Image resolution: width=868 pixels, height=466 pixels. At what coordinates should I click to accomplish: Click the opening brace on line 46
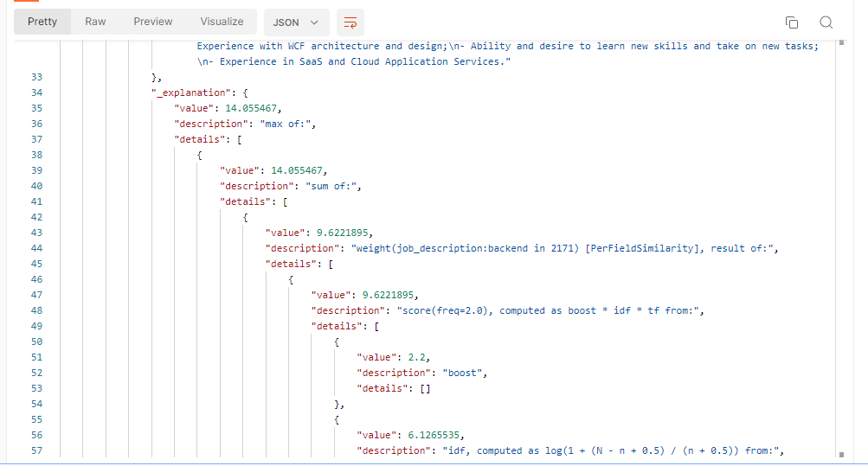291,279
